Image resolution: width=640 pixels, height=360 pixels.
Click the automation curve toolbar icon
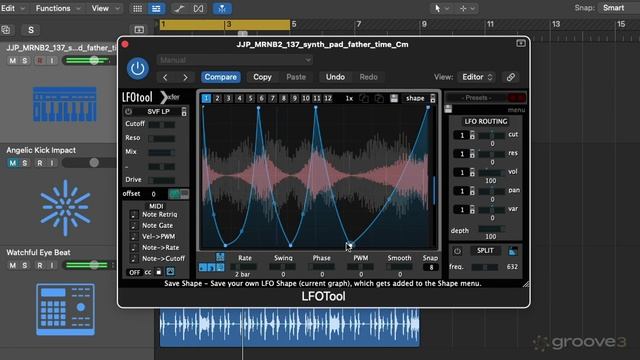[179, 9]
